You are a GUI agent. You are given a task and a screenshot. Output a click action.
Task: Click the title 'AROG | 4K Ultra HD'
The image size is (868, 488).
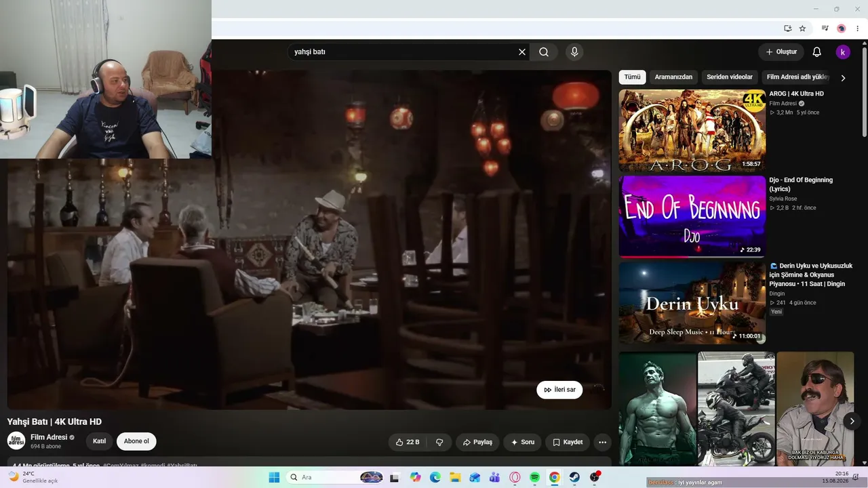pyautogui.click(x=796, y=94)
